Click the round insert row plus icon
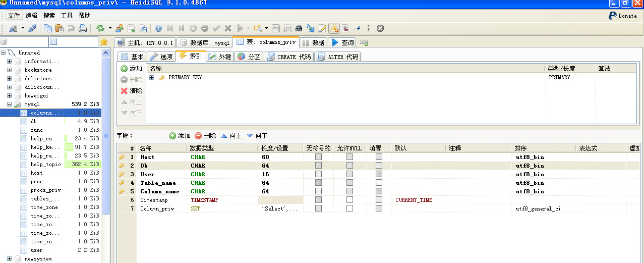 point(193,28)
